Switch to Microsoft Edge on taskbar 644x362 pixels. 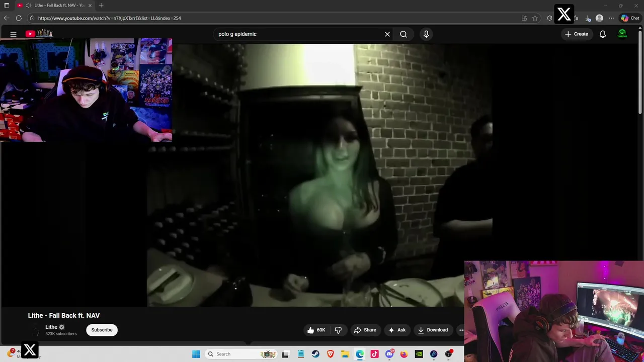[x=360, y=354]
